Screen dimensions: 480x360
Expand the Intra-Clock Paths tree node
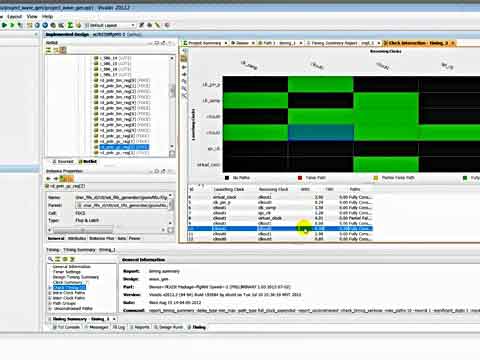[50, 293]
